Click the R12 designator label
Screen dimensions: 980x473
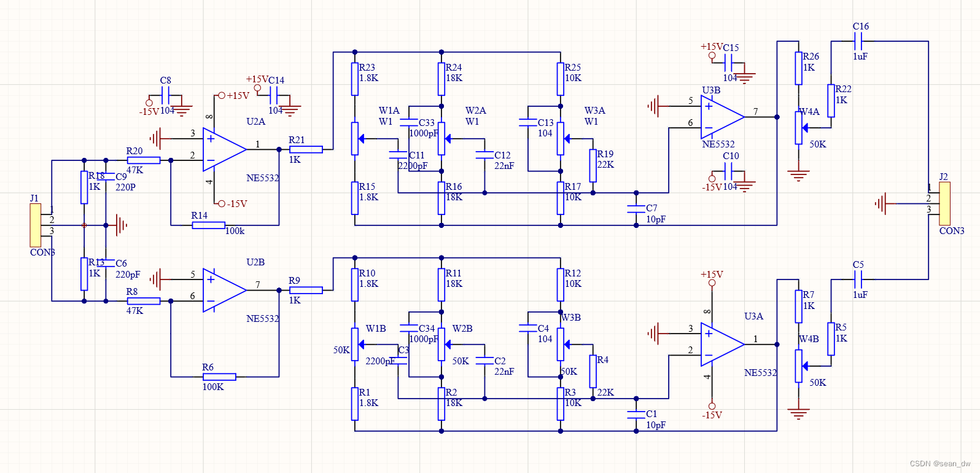[573, 273]
